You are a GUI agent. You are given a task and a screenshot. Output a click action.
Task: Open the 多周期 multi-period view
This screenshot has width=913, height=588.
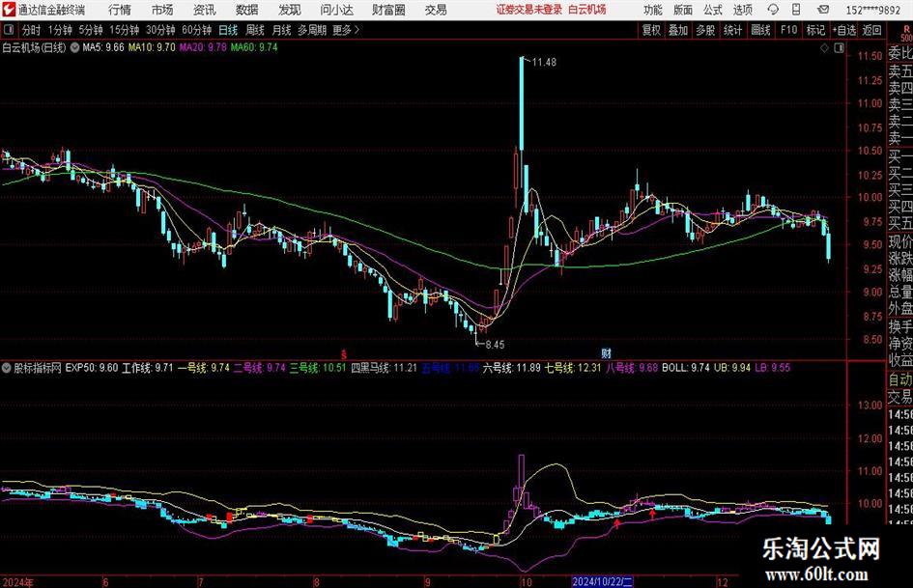312,30
